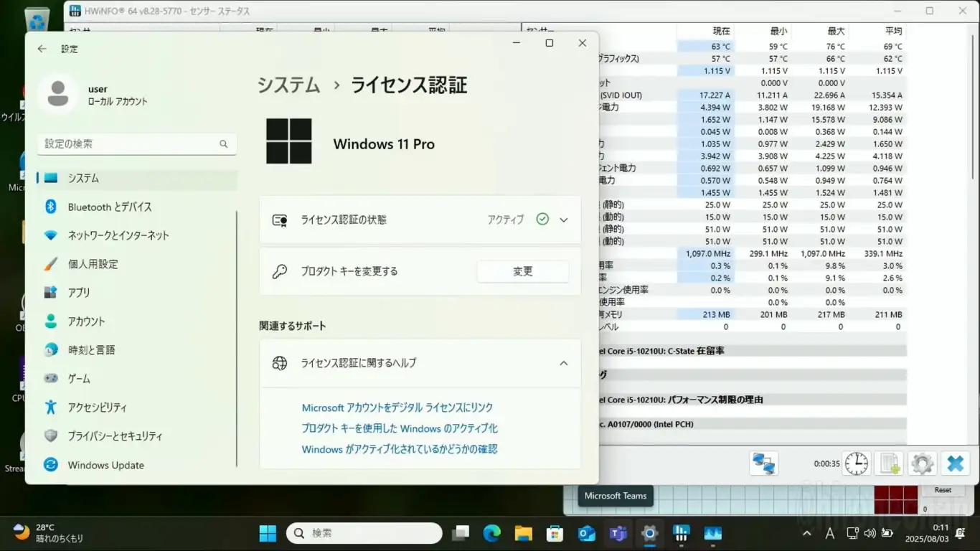Open weather widget showing 28°C

coord(49,532)
